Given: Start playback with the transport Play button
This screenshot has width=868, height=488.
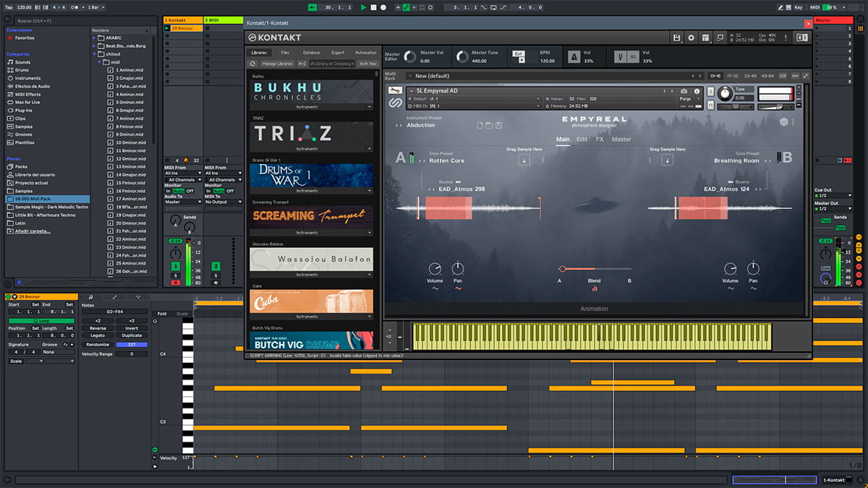Looking at the screenshot, I should [x=364, y=7].
